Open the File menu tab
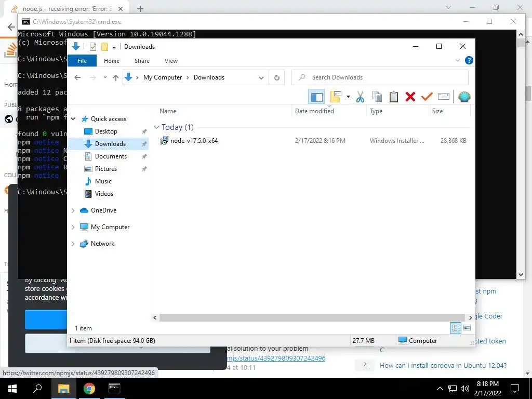 pyautogui.click(x=82, y=61)
